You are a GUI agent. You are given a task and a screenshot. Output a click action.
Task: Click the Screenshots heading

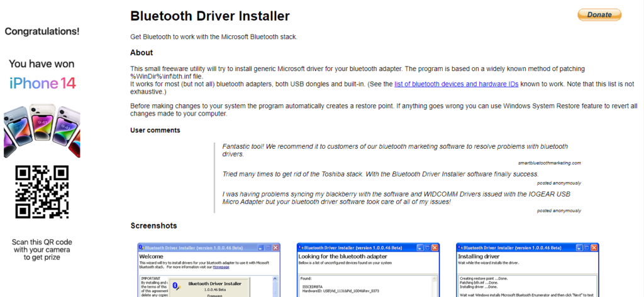click(153, 225)
